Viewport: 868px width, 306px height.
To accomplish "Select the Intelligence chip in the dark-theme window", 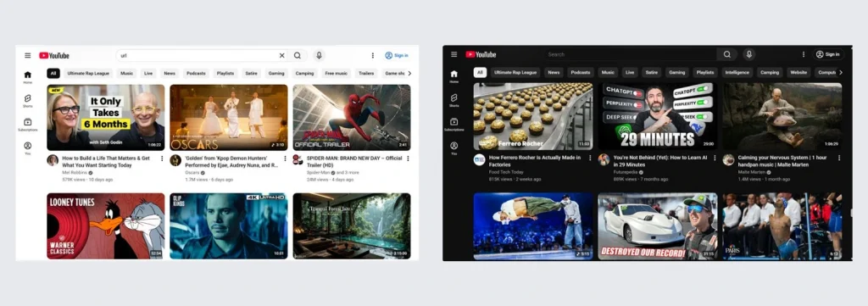I will (x=737, y=73).
